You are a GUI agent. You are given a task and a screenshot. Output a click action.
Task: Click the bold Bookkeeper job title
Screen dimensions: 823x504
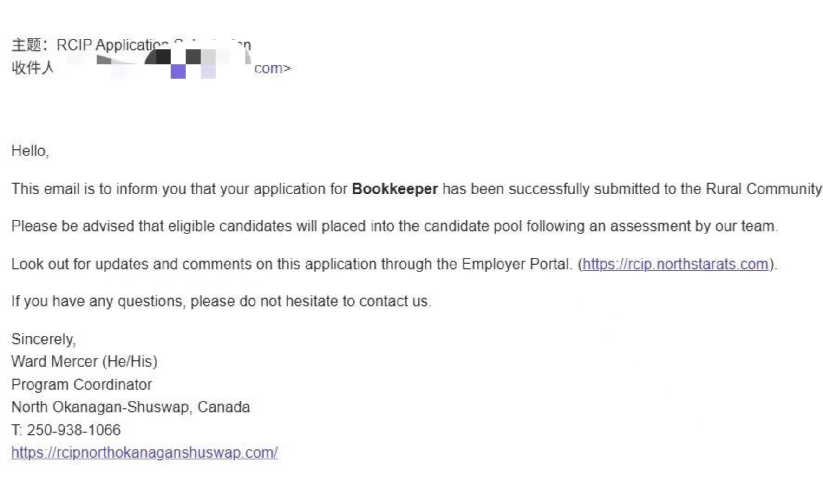point(395,189)
